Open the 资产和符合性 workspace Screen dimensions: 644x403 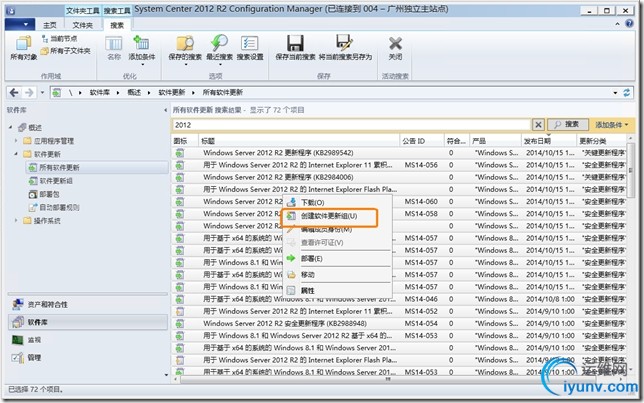pos(87,304)
